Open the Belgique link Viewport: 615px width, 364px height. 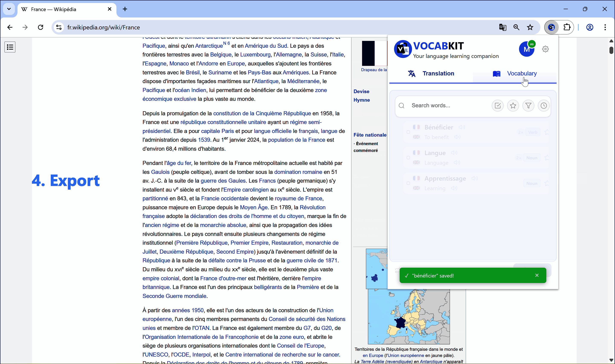coord(221,55)
